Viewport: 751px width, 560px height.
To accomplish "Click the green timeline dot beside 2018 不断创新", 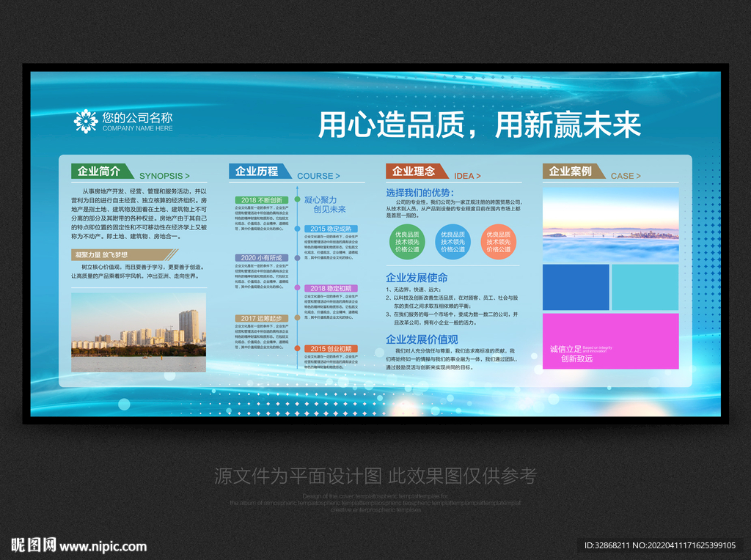I will point(297,199).
